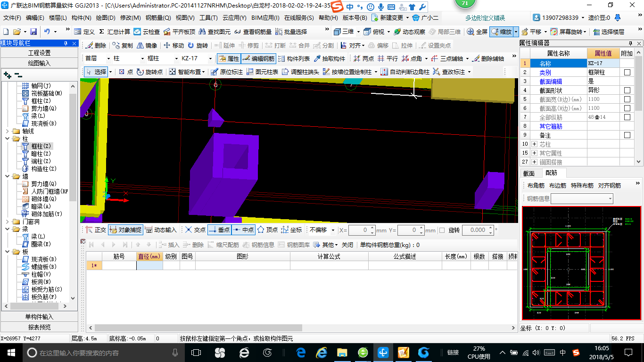The image size is (644, 362).
Task: Click the Windows Start button
Action: click(x=11, y=352)
